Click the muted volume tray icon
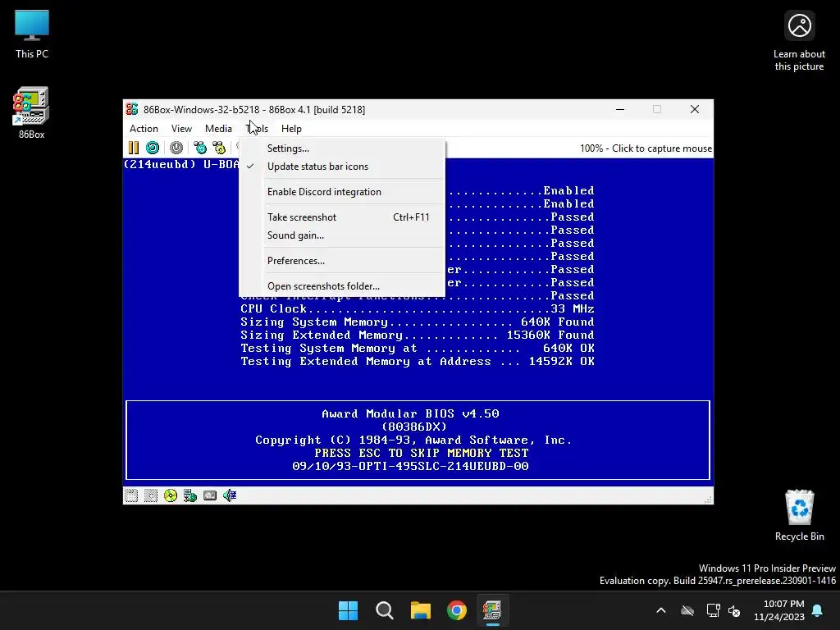Screen dimensions: 840x630 [734, 610]
